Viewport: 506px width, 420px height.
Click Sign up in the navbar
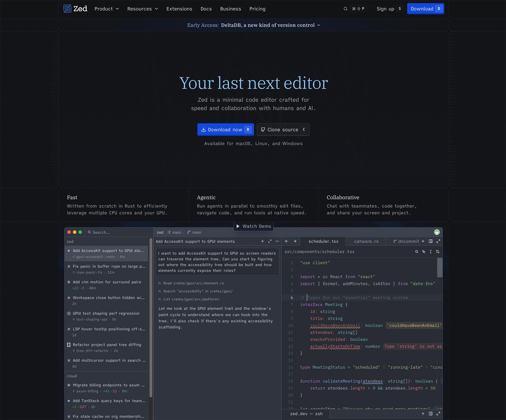390,9
